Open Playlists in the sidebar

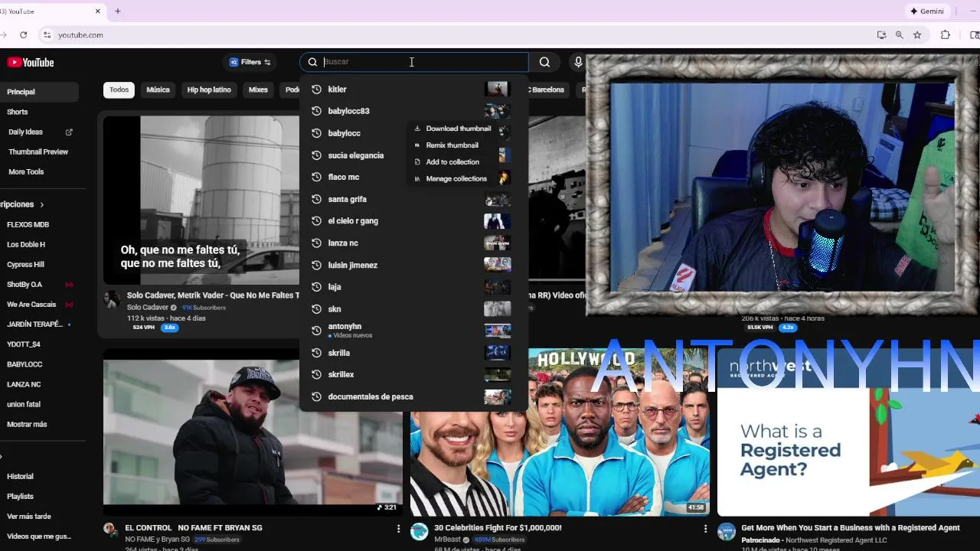point(21,496)
